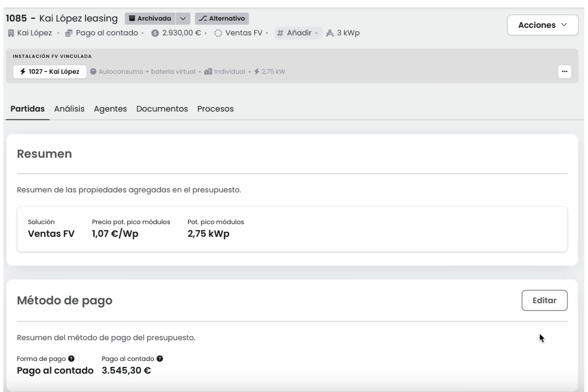
Task: Show help icon next to Pago al contado label
Action: coord(160,359)
